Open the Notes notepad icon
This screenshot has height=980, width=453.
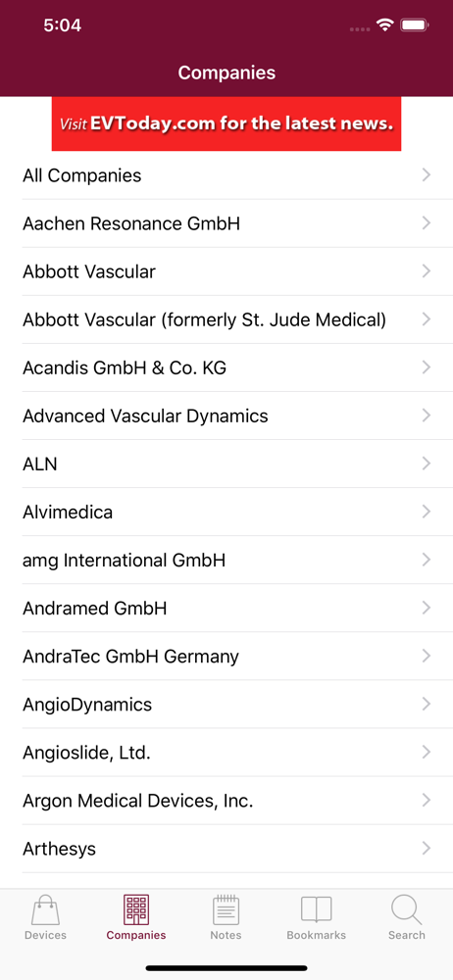[226, 910]
